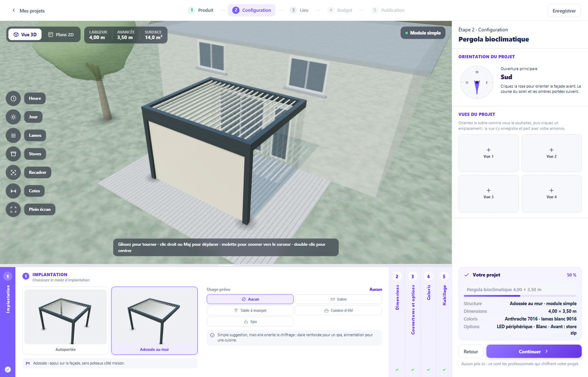Click the plus icon in Vue 2 slot
The image size is (588, 377).
coord(551,150)
